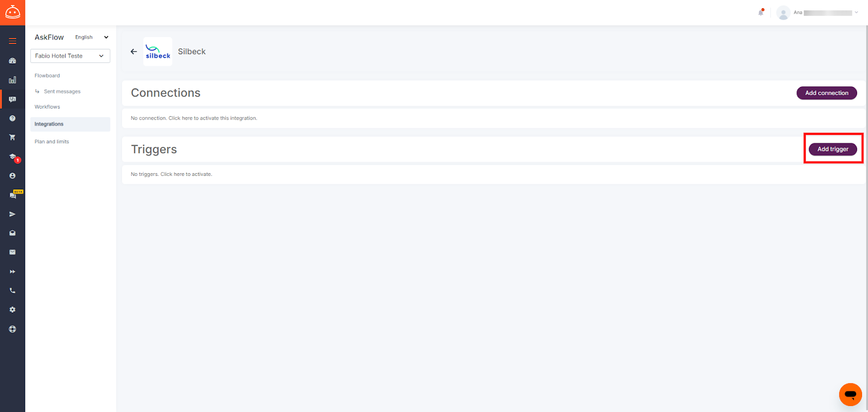Open the dashboard gauge icon
The width and height of the screenshot is (868, 412).
(12, 61)
